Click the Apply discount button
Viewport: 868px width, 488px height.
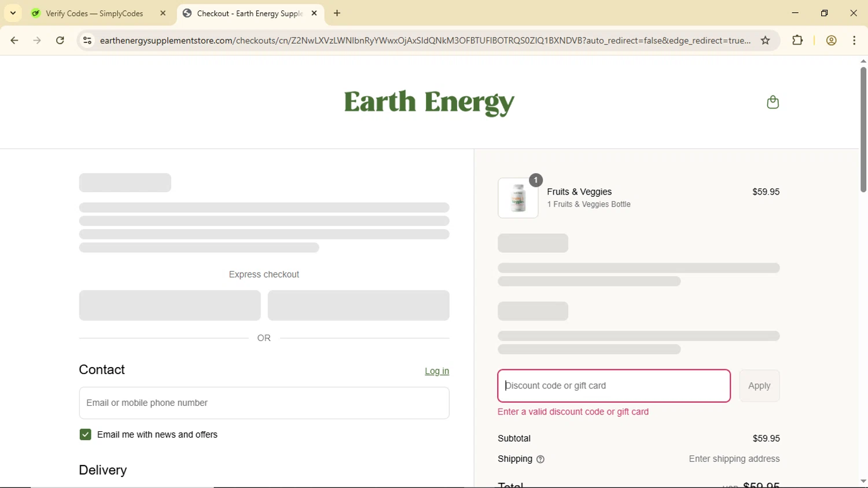coord(759,386)
